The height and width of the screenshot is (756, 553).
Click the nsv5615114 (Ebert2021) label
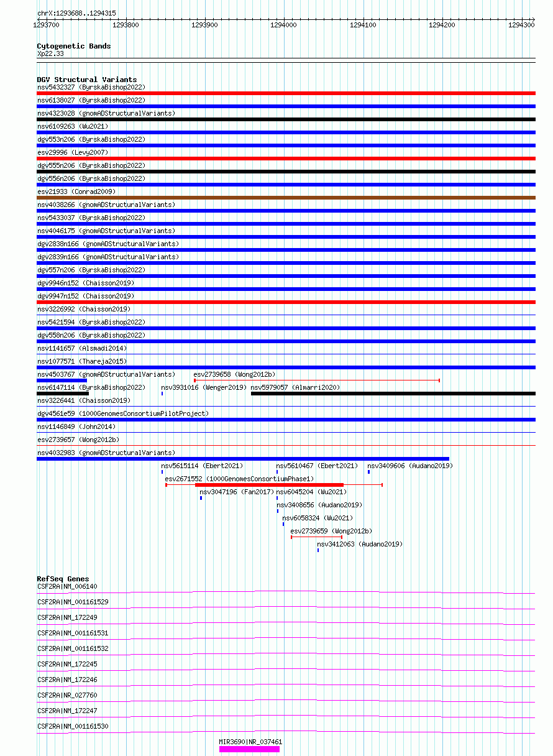203,466
